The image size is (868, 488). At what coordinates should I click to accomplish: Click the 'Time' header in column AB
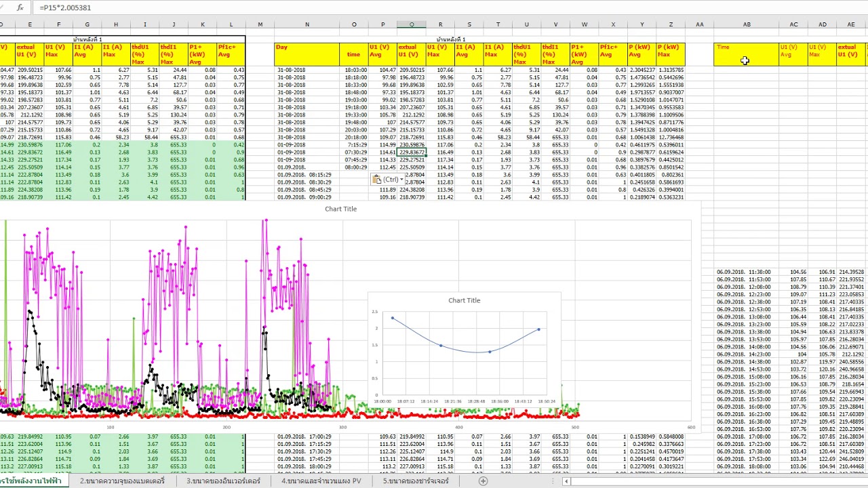click(746, 54)
